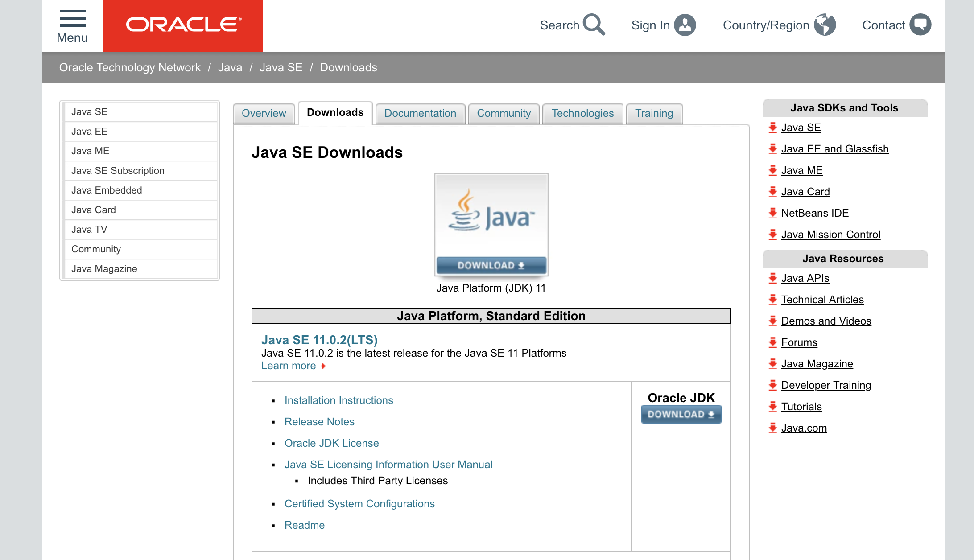The width and height of the screenshot is (974, 560).
Task: Open the Community tab
Action: click(504, 114)
